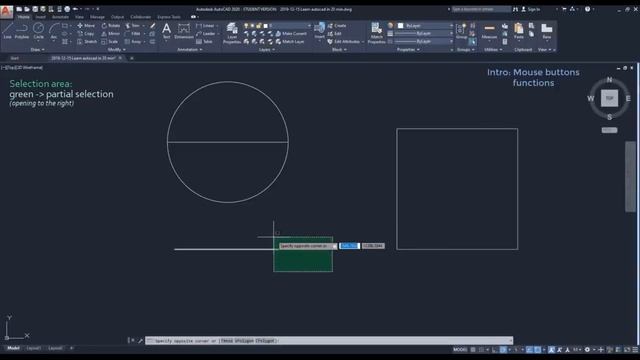The width and height of the screenshot is (640, 360).
Task: Select the Text annotation tool
Action: [x=166, y=31]
